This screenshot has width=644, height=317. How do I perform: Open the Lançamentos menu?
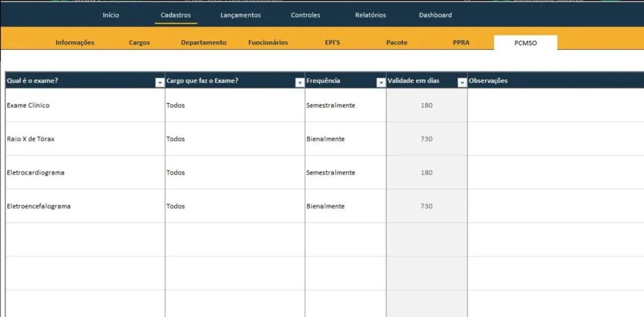240,15
